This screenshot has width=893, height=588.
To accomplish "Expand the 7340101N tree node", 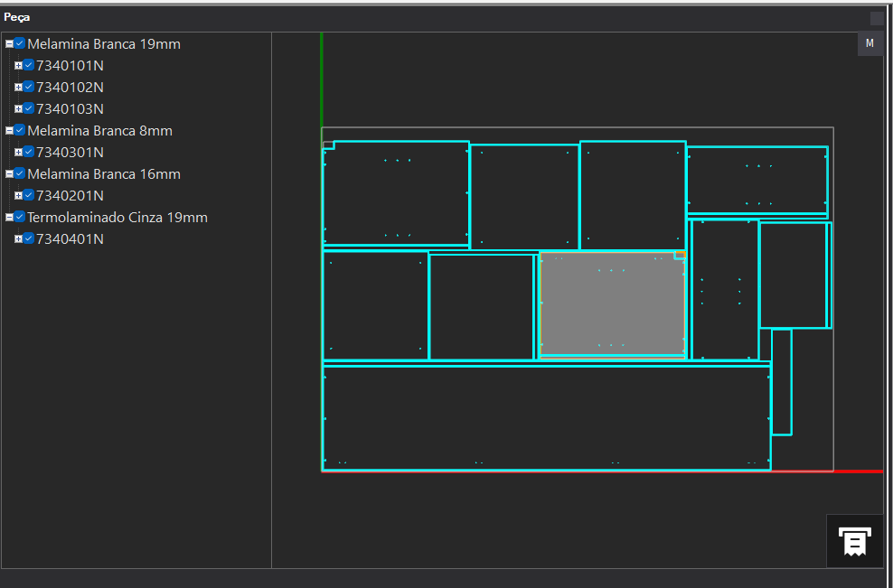I will click(18, 65).
